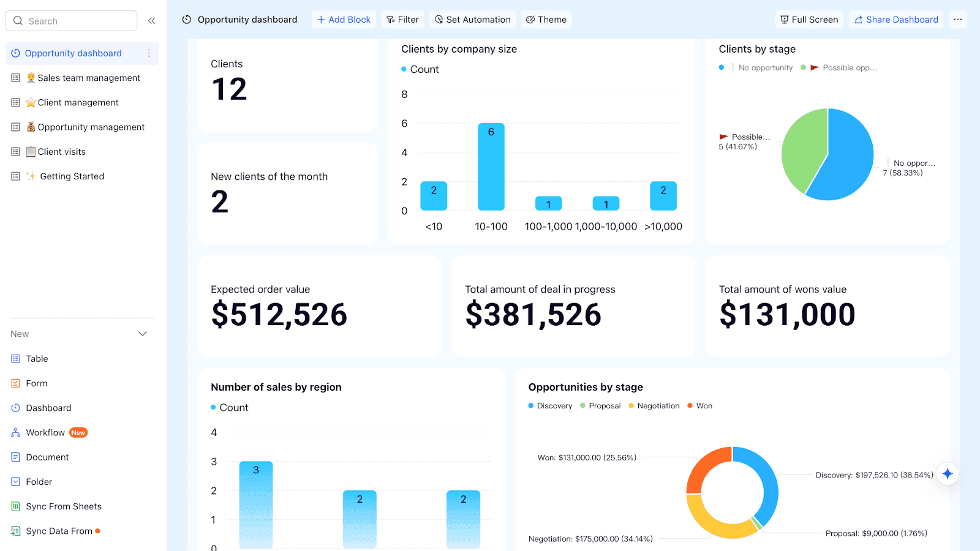Click the Sync From Sheets icon
980x551 pixels.
pyautogui.click(x=16, y=506)
